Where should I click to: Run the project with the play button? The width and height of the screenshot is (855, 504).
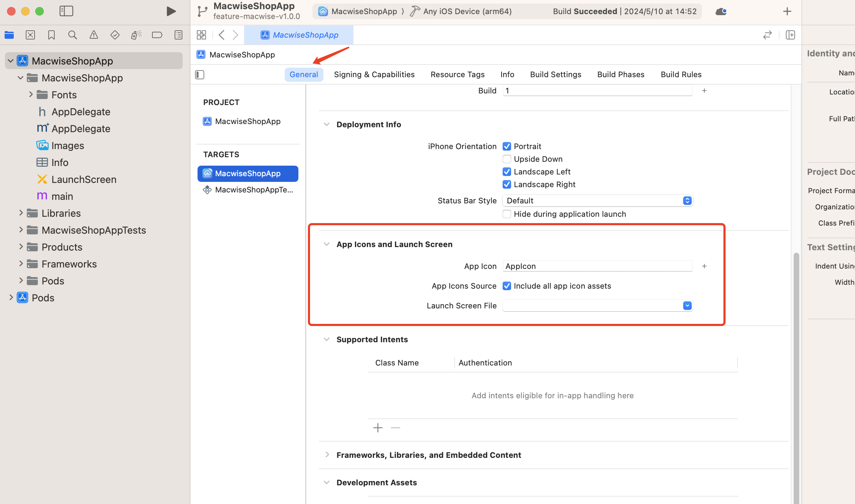pyautogui.click(x=171, y=11)
